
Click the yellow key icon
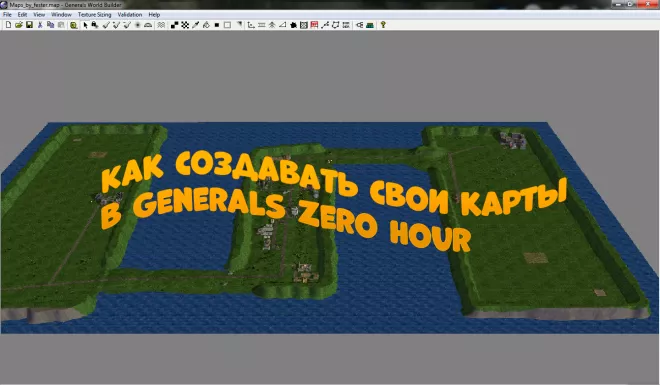pos(383,25)
